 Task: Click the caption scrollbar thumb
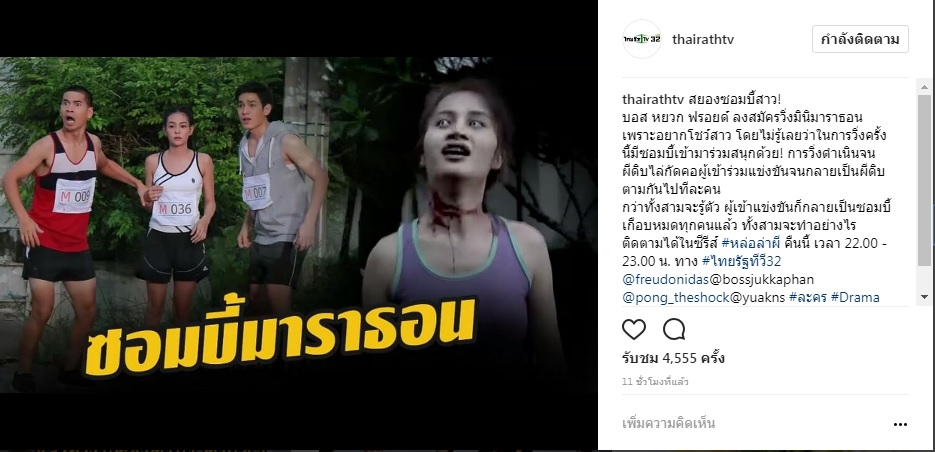point(924,180)
